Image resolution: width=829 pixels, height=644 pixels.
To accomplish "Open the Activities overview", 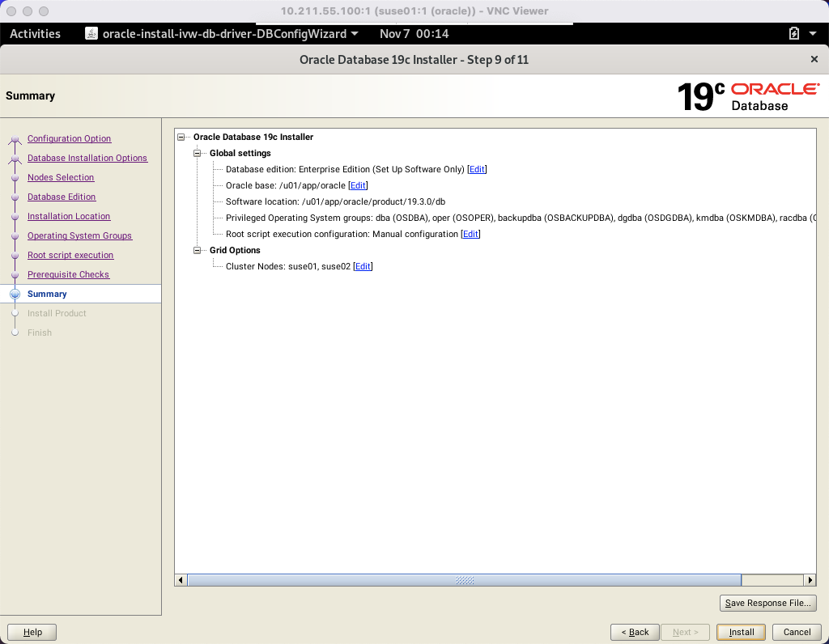I will [35, 34].
